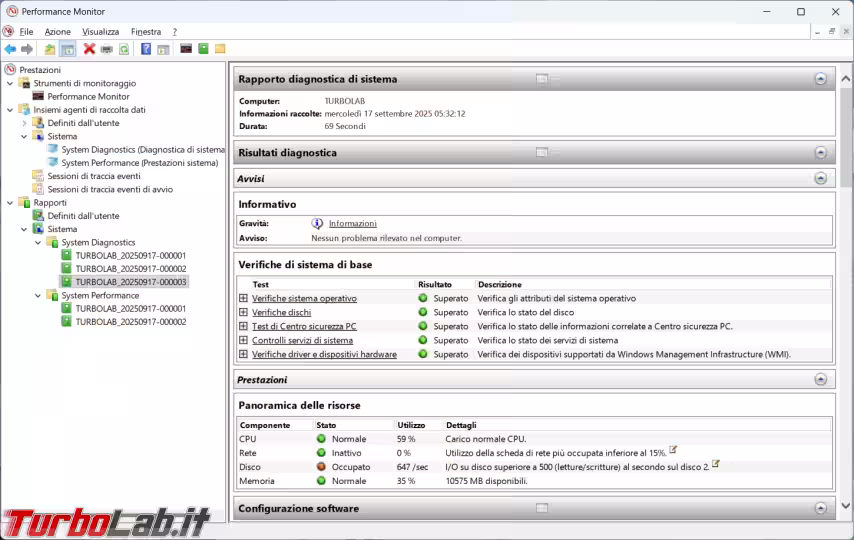Viewport: 854px width, 540px height.
Task: Expand Controlli servizi di sistema plus box
Action: [x=243, y=340]
